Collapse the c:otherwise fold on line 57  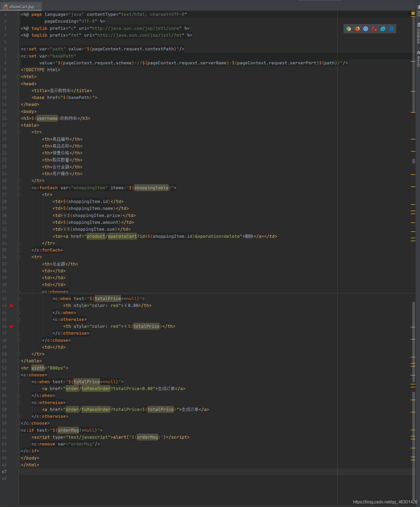click(18, 403)
